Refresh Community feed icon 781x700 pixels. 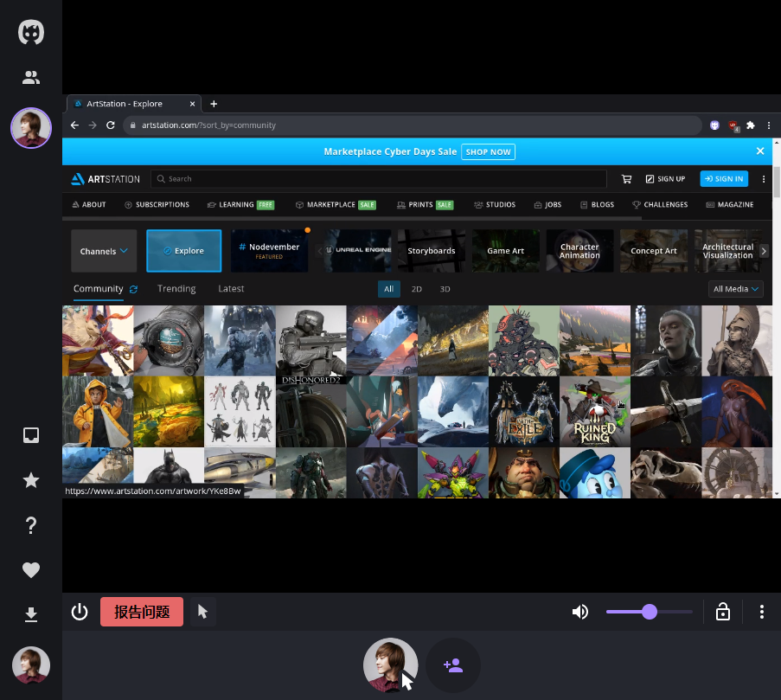(133, 290)
